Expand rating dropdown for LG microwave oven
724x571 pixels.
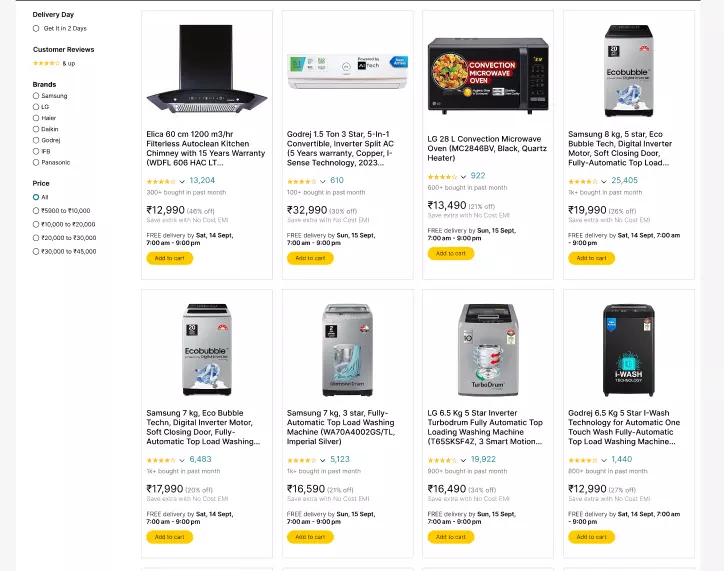463,176
